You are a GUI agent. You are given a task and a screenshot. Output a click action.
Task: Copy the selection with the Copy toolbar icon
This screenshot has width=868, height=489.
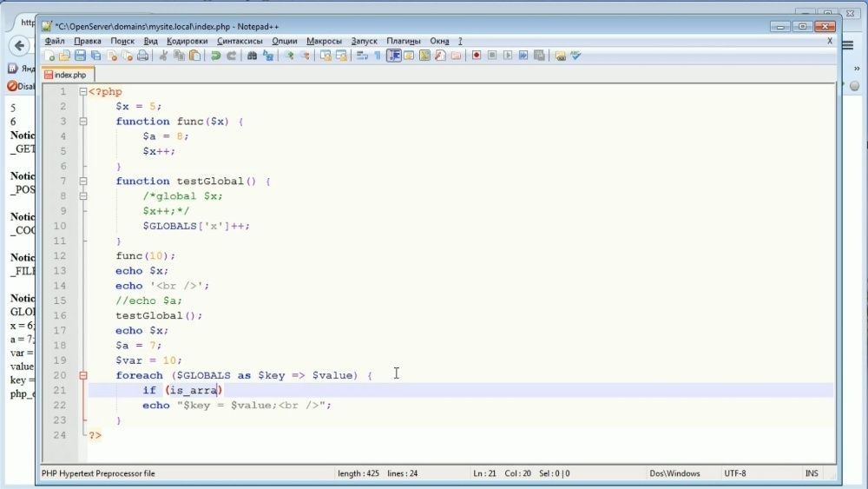(x=180, y=56)
